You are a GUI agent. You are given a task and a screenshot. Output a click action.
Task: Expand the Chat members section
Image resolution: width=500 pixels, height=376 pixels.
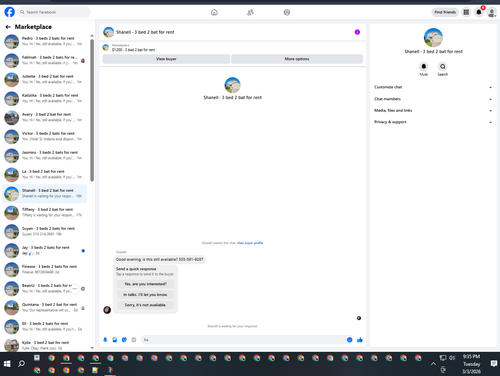(x=433, y=99)
